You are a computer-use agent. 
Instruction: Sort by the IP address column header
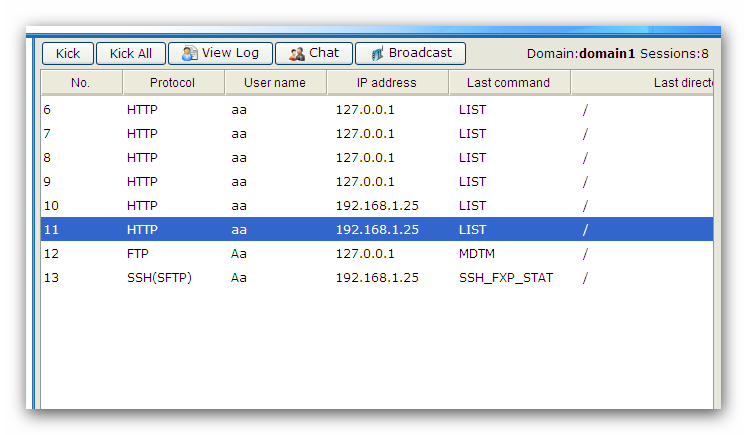387,83
